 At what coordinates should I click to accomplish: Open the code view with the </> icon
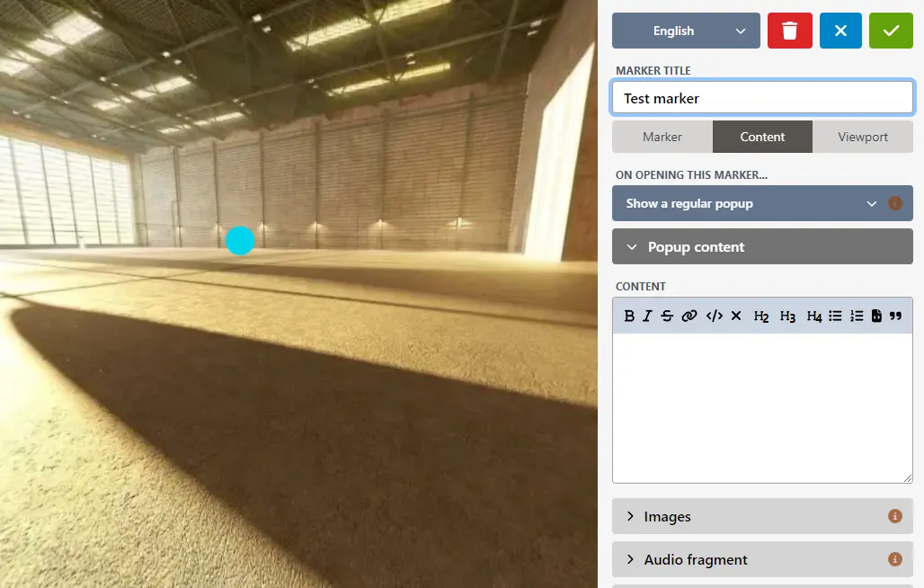pos(713,316)
